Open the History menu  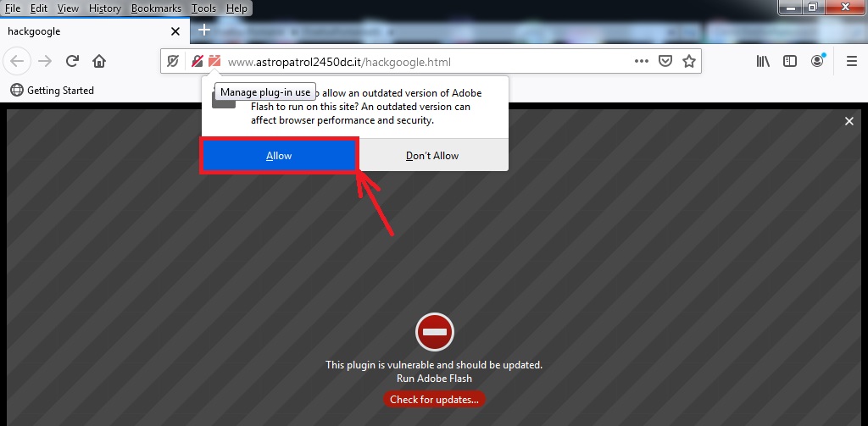click(104, 8)
